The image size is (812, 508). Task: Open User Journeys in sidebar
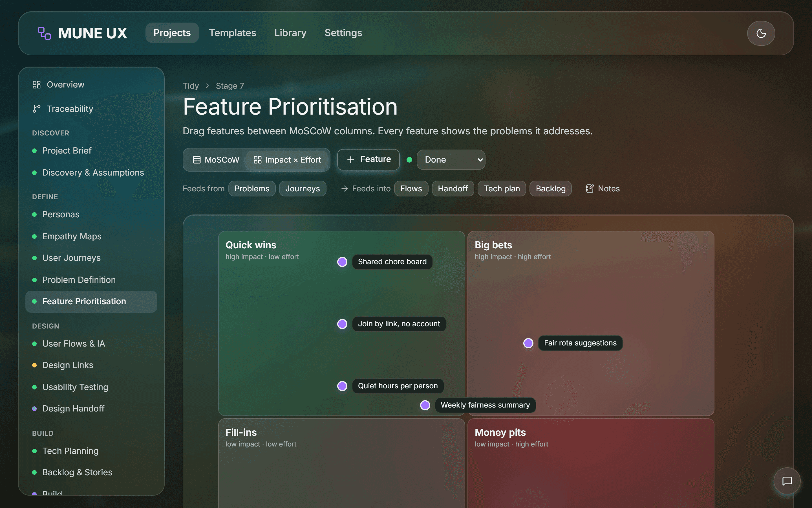coord(91,258)
